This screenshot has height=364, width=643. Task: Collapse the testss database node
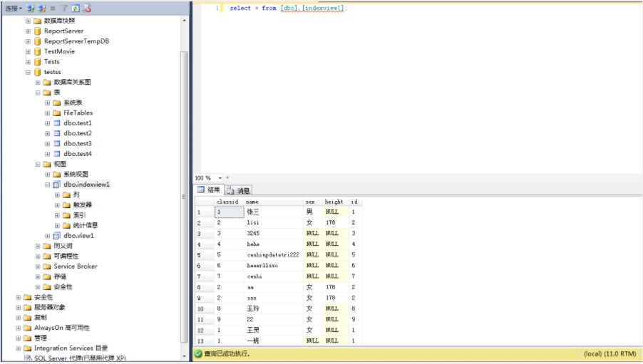(28, 72)
